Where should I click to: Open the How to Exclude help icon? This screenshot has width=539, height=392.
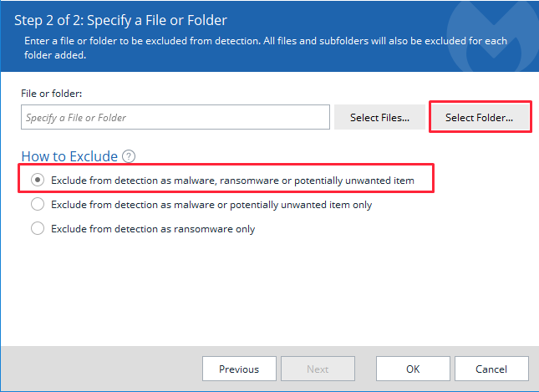[x=129, y=156]
